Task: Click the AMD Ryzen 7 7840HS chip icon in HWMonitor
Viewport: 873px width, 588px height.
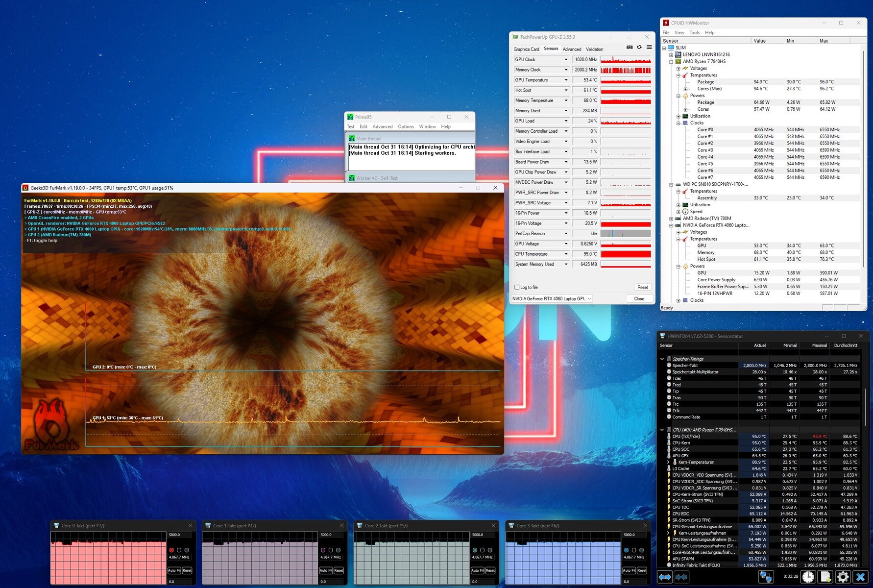Action: pos(678,61)
